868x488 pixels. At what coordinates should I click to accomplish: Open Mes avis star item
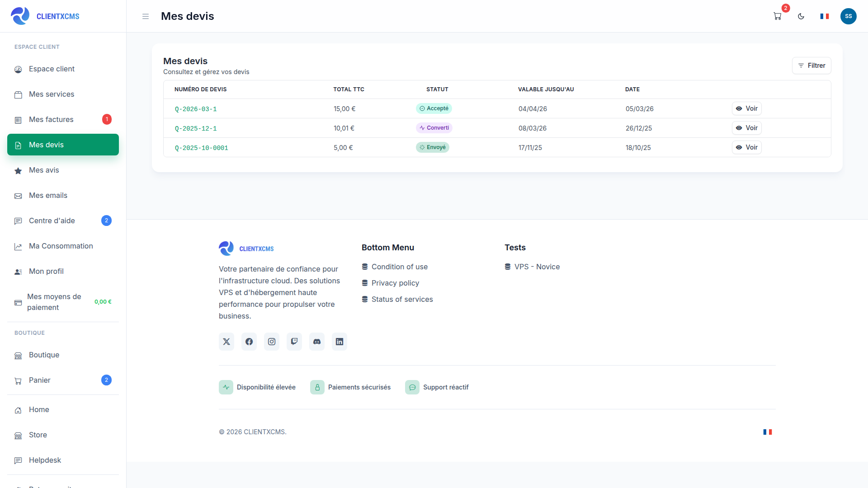63,170
